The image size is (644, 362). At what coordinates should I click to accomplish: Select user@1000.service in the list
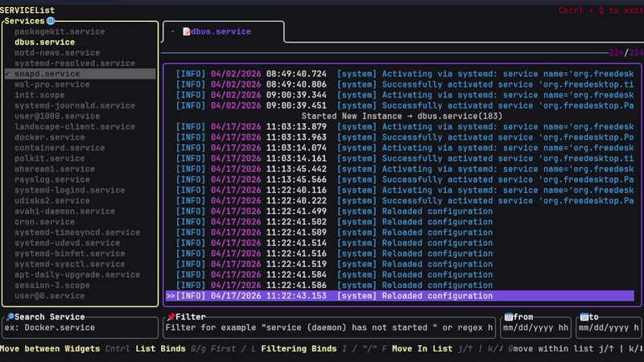[80, 117]
